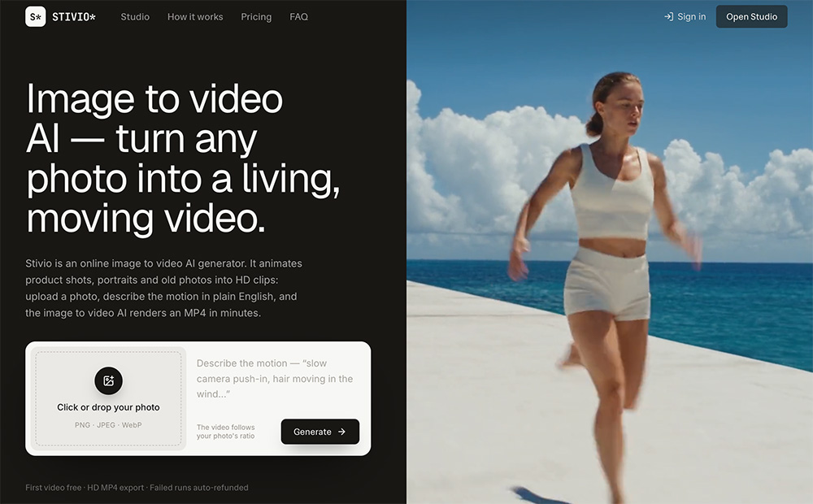Click the STIVIO* brand name
Viewport: 813px width, 504px height.
tap(74, 17)
